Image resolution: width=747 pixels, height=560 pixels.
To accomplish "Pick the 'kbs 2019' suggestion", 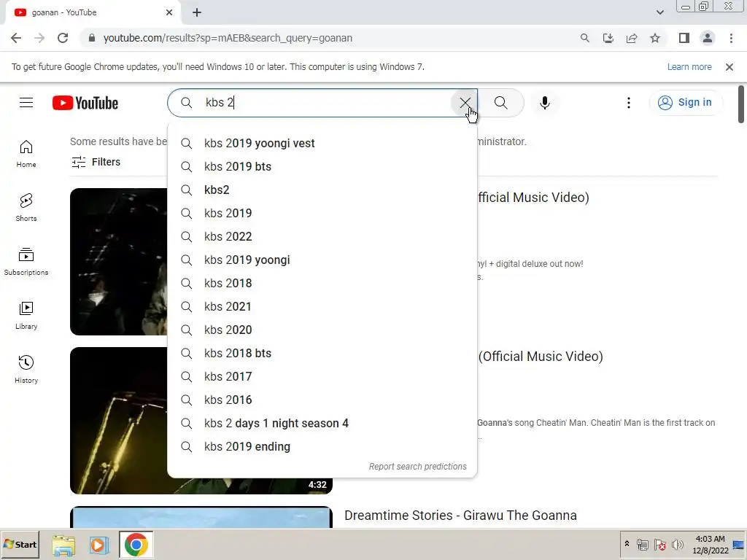I will pos(322,214).
